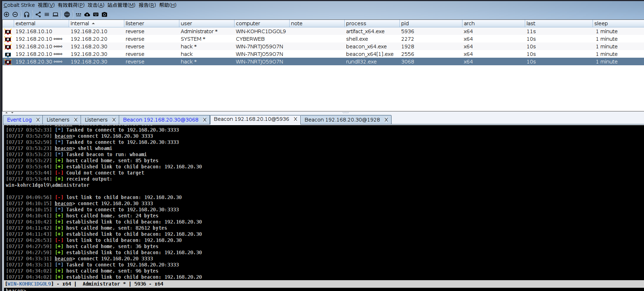The width and height of the screenshot is (644, 291).
Task: Sort by the user column header
Action: tap(206, 23)
